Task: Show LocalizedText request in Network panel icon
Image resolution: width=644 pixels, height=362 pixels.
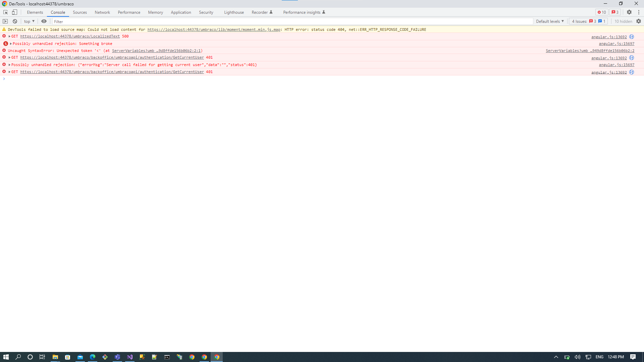Action: tap(632, 37)
